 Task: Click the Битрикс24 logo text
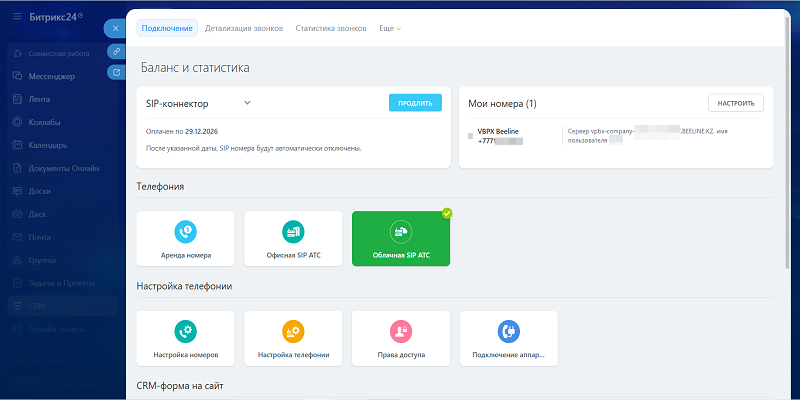pos(56,16)
